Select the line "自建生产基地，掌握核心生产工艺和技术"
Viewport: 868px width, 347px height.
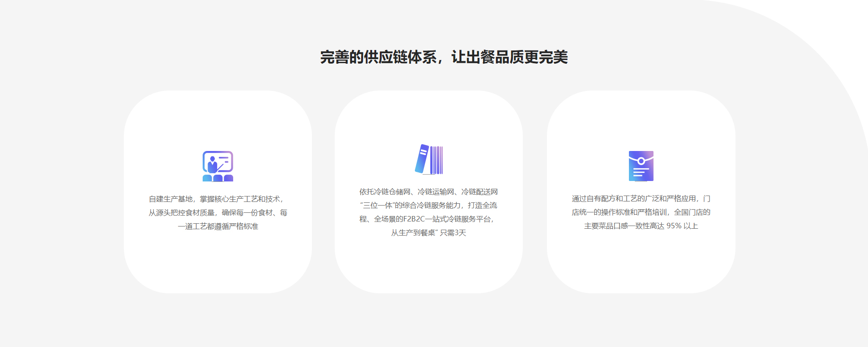pos(217,199)
